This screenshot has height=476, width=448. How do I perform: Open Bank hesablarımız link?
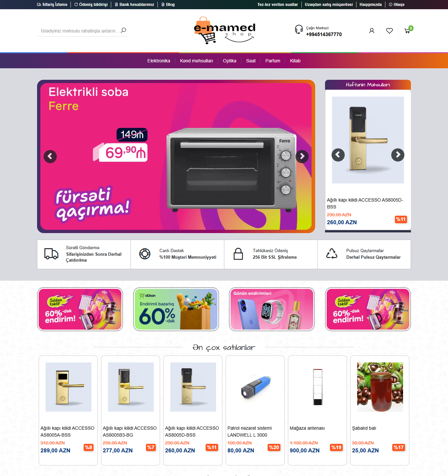134,5
